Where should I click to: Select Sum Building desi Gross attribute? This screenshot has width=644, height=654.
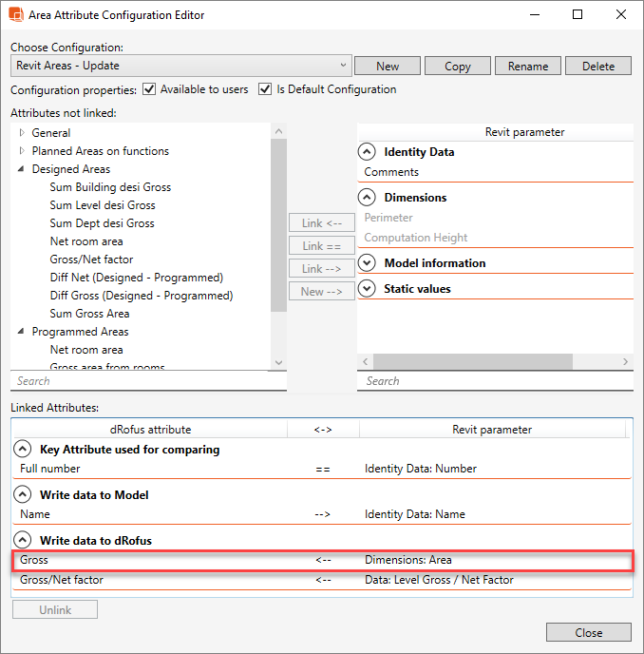[110, 187]
